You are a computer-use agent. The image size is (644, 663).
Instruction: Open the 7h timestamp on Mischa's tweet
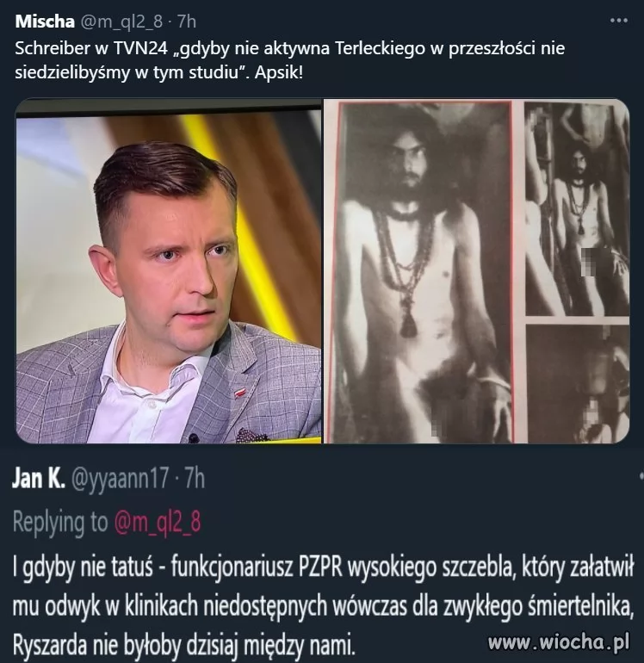(x=187, y=22)
